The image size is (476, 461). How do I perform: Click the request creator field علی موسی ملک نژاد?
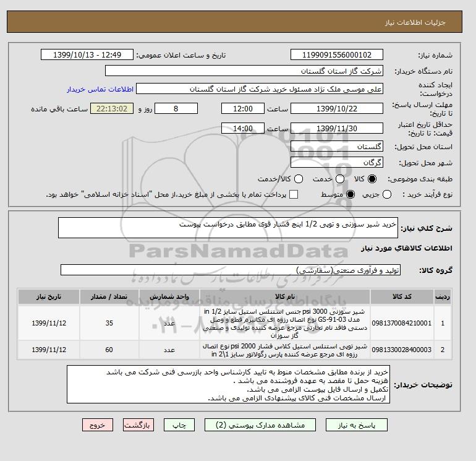[x=260, y=89]
